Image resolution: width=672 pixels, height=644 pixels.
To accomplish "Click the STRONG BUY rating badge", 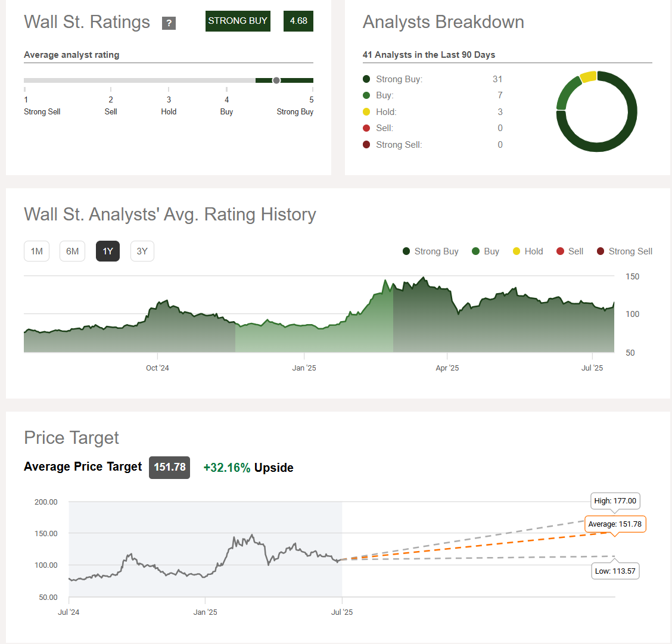I will click(238, 21).
